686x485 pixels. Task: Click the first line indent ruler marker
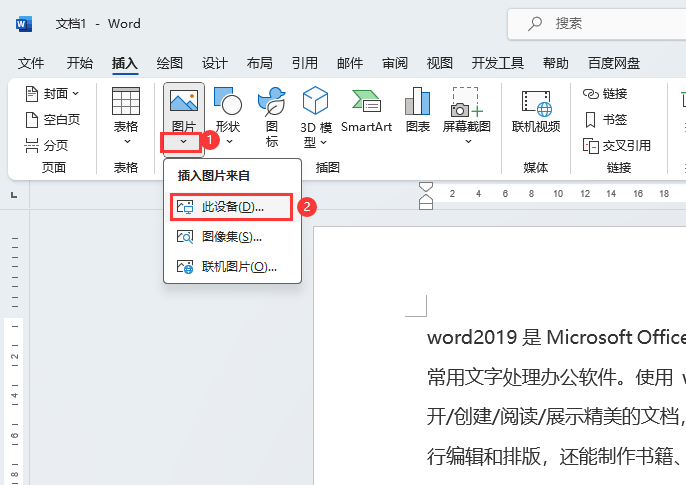426,188
